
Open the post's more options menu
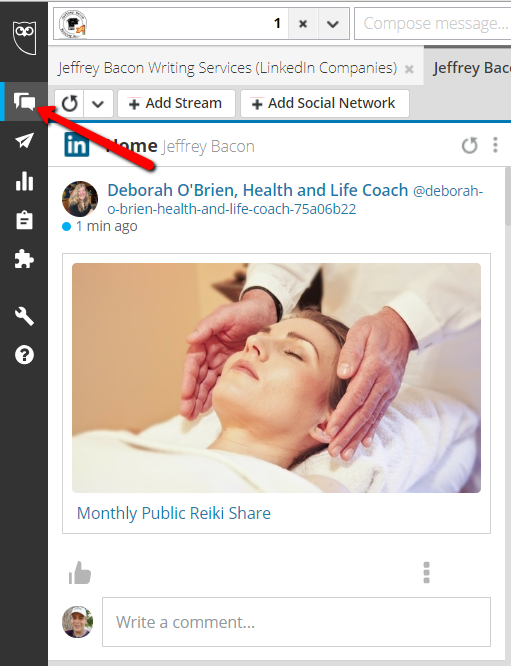coord(426,573)
